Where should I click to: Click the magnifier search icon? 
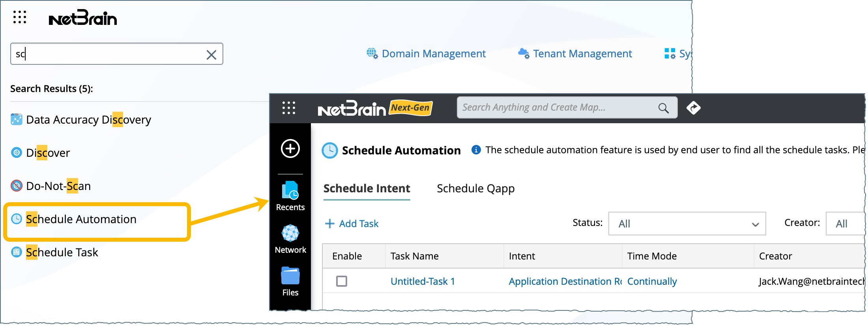pos(663,108)
